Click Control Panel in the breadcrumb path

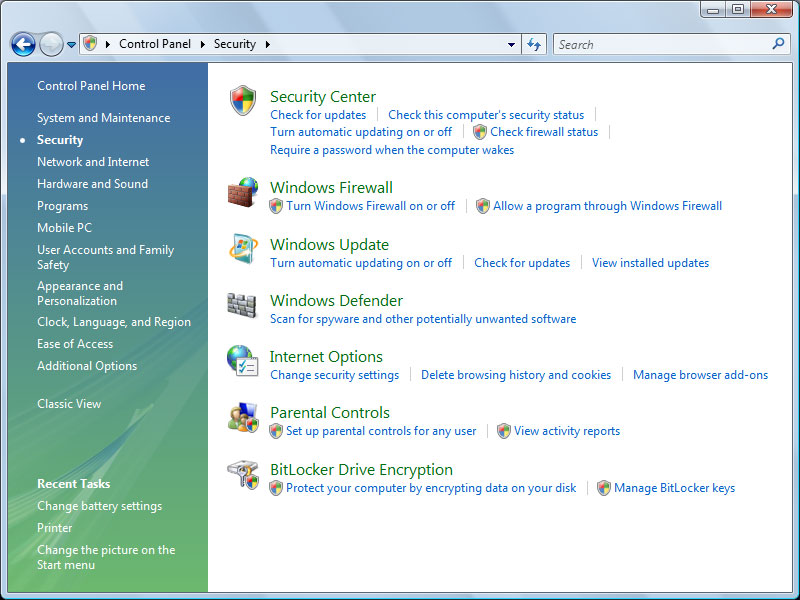pyautogui.click(x=155, y=44)
